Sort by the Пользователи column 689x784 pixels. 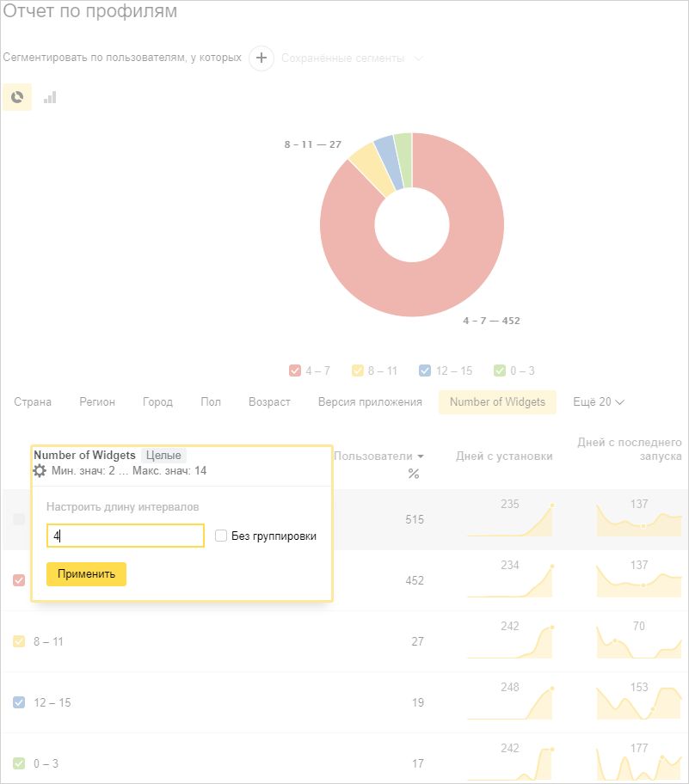(x=378, y=456)
